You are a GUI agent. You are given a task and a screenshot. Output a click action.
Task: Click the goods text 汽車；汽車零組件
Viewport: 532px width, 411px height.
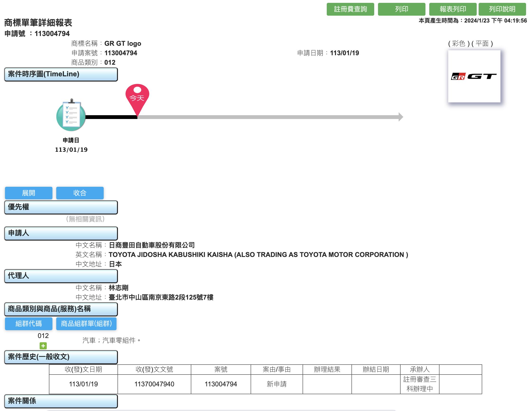coord(112,340)
